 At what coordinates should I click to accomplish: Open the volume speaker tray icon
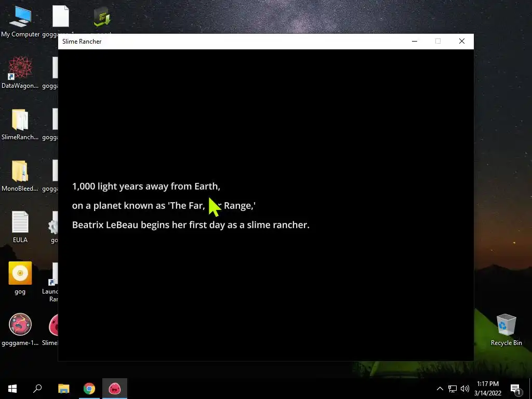coord(465,389)
